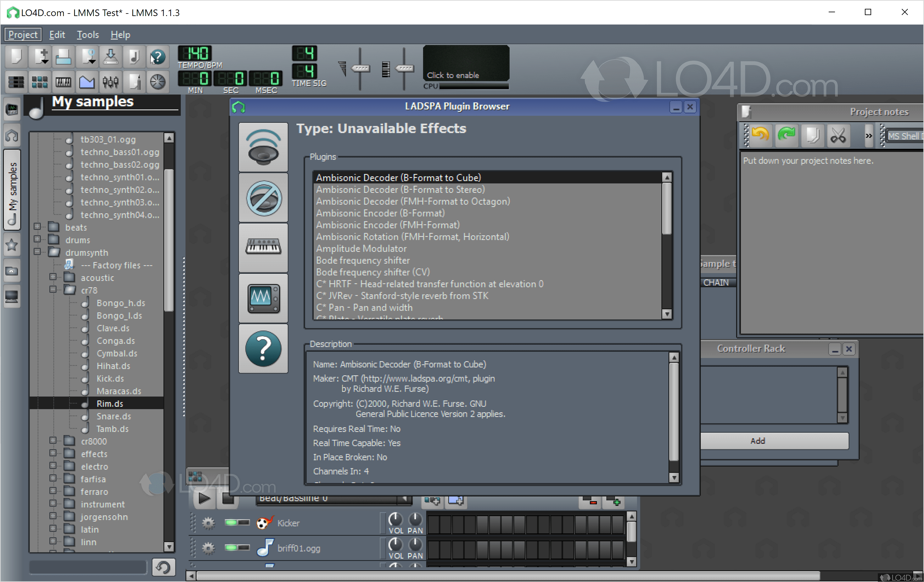
Task: Click the Available Effects speaker icon
Action: point(263,147)
